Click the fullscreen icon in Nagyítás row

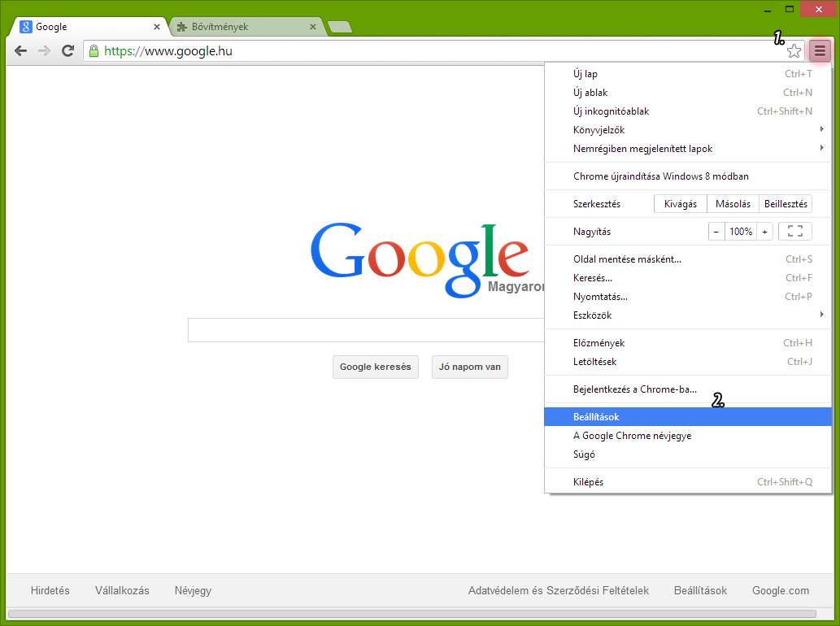(794, 232)
